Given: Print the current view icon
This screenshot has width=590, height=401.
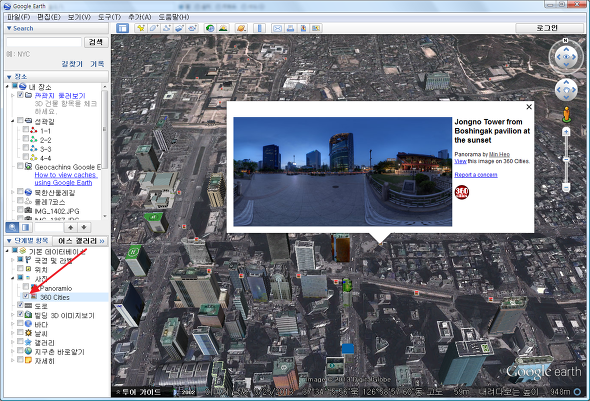Looking at the screenshot, I should point(290,28).
